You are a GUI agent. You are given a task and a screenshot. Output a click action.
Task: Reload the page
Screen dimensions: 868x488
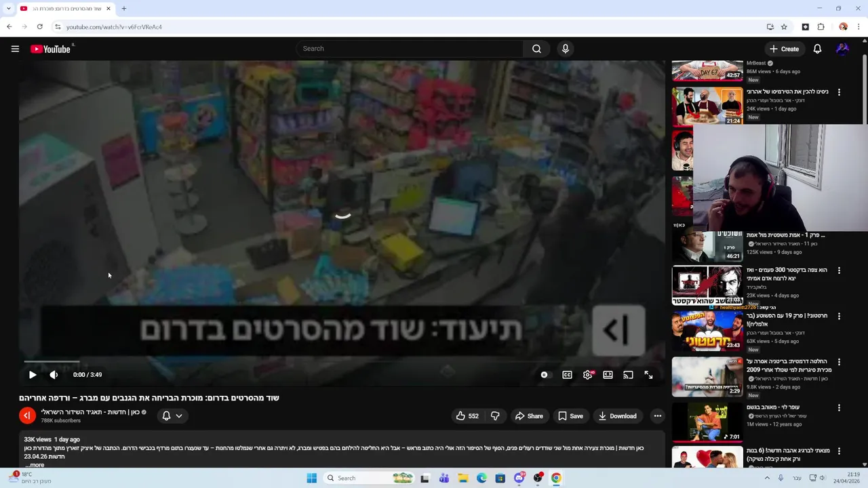(x=40, y=27)
